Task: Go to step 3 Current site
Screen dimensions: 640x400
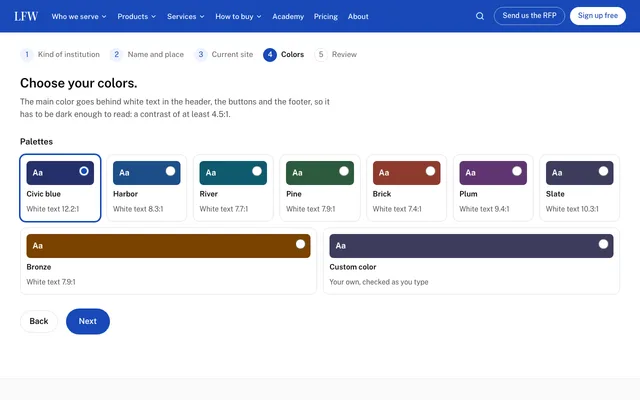Action: pyautogui.click(x=223, y=54)
